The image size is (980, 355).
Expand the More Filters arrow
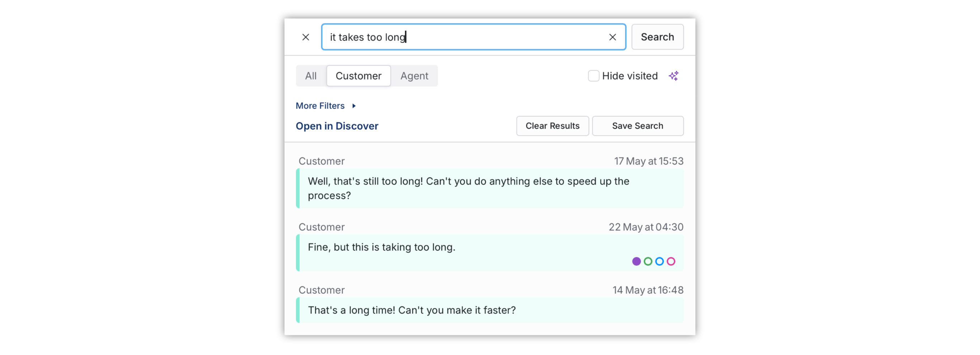pyautogui.click(x=354, y=106)
